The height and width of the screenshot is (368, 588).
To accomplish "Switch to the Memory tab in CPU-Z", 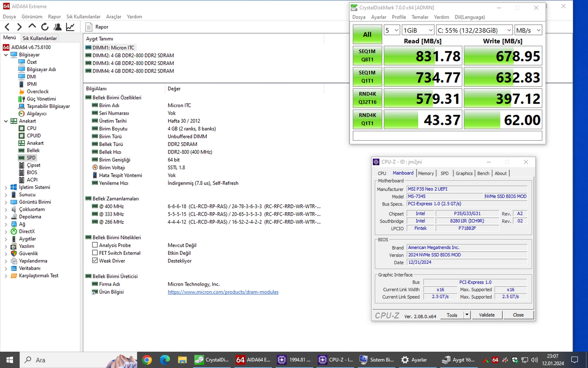I will point(426,173).
